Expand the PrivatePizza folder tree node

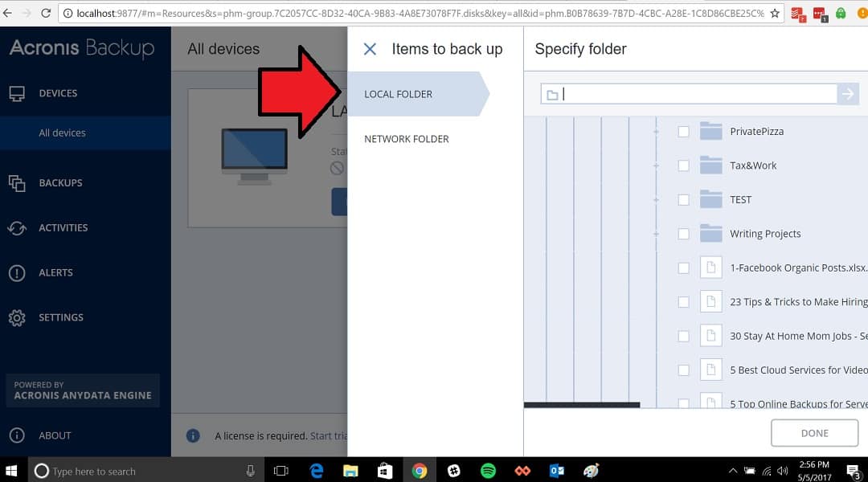(657, 132)
